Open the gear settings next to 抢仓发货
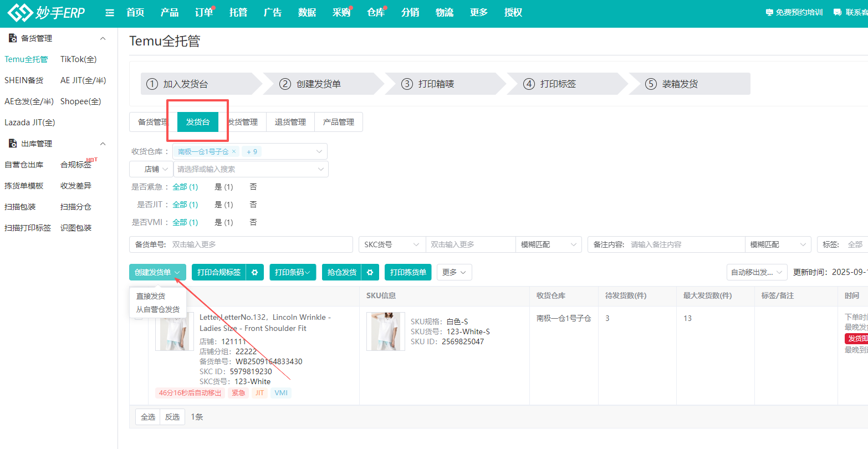The image size is (868, 449). pos(370,272)
